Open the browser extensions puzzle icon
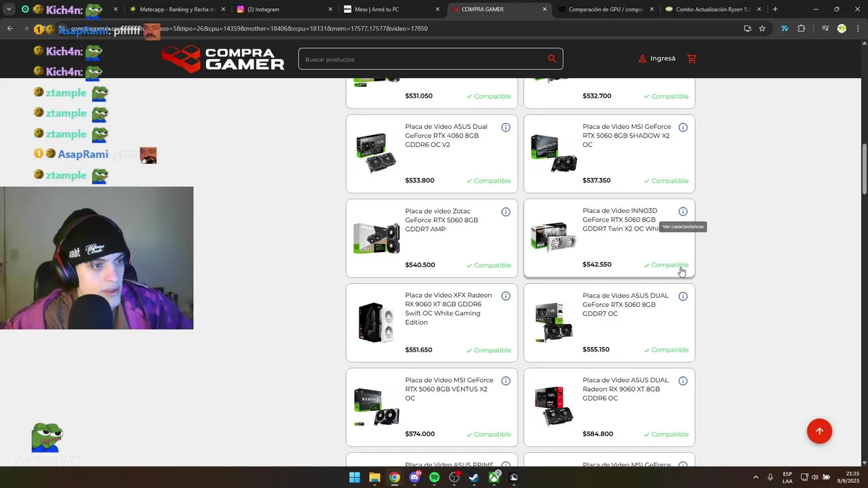The width and height of the screenshot is (868, 488). (x=801, y=28)
